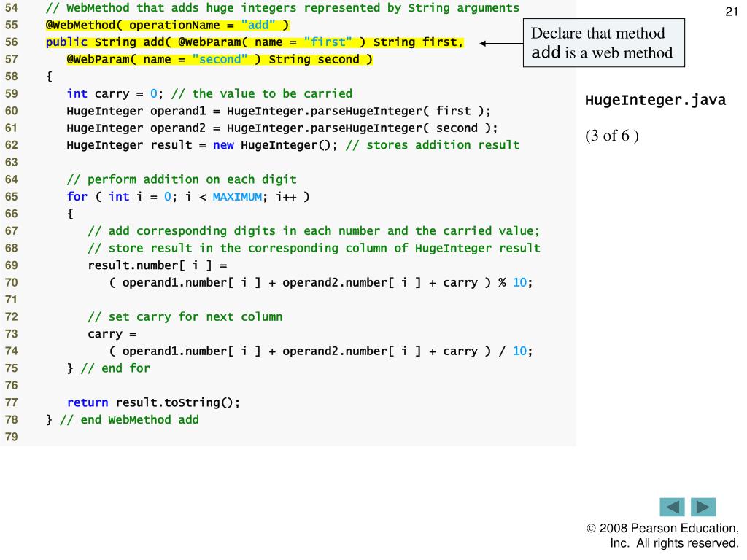Select the operand1 parseHugeInteger( first ) line
The width and height of the screenshot is (747, 560).
click(279, 111)
